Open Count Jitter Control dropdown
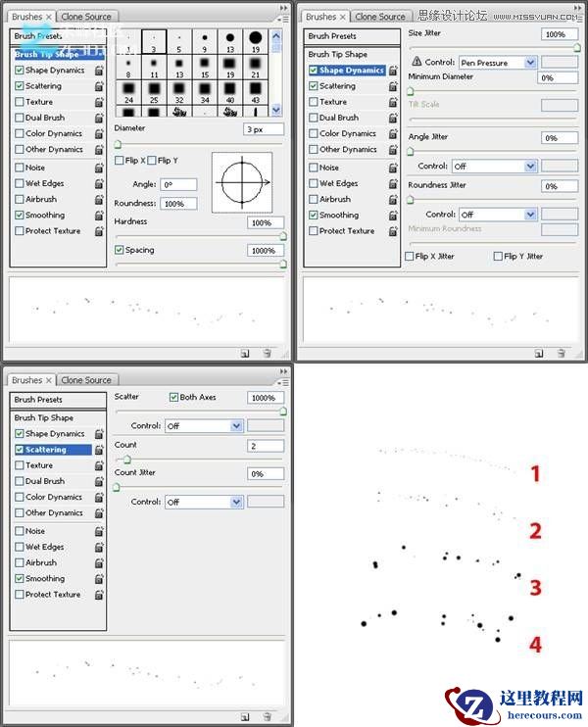Screen dimensions: 588x727 (204, 502)
